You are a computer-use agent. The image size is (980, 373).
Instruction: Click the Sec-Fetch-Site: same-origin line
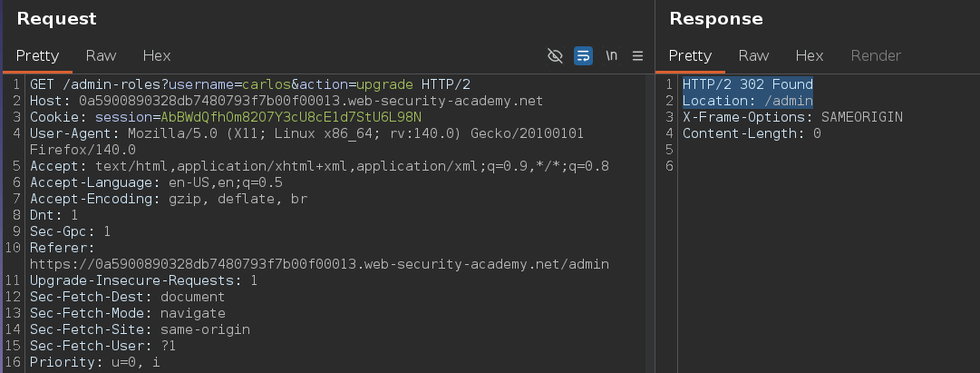(x=140, y=329)
